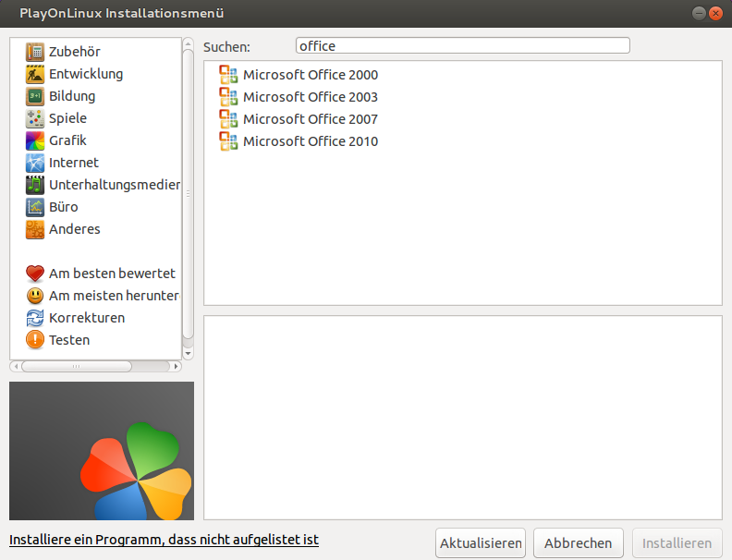Screen dimensions: 732x560
Task: Open the Testen section
Action: point(69,340)
